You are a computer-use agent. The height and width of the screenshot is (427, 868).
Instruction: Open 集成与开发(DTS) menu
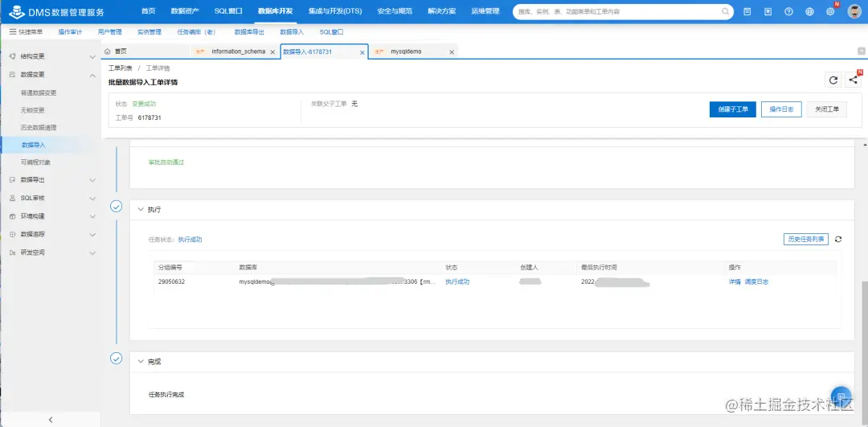point(335,11)
